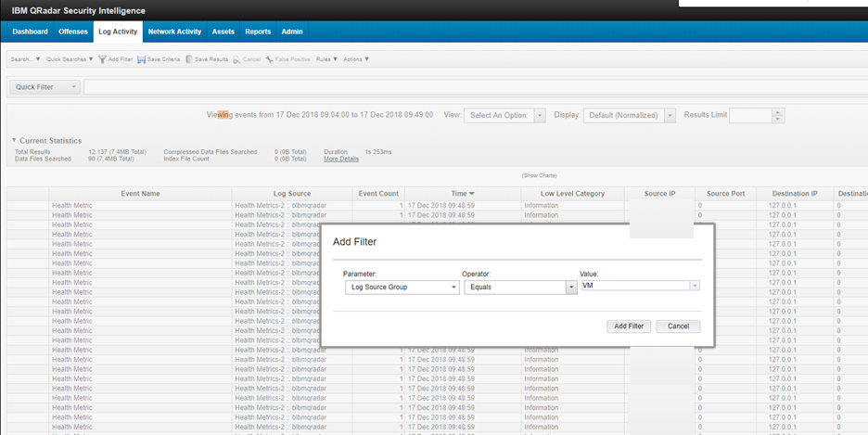Screen dimensions: 868x435
Task: Open the Assets tab
Action: pos(223,32)
